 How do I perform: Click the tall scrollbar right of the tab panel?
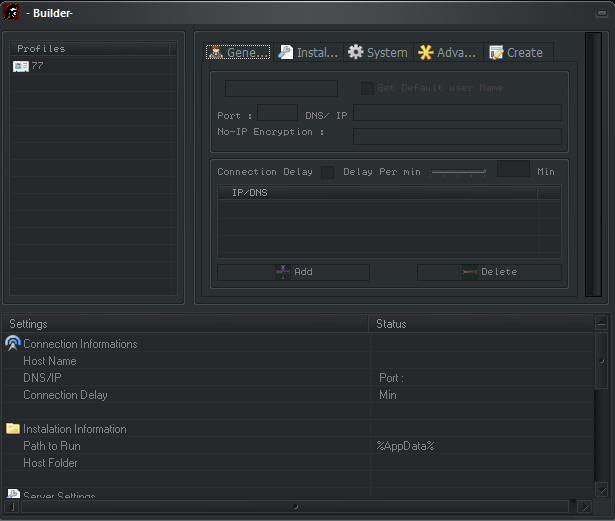pyautogui.click(x=593, y=164)
